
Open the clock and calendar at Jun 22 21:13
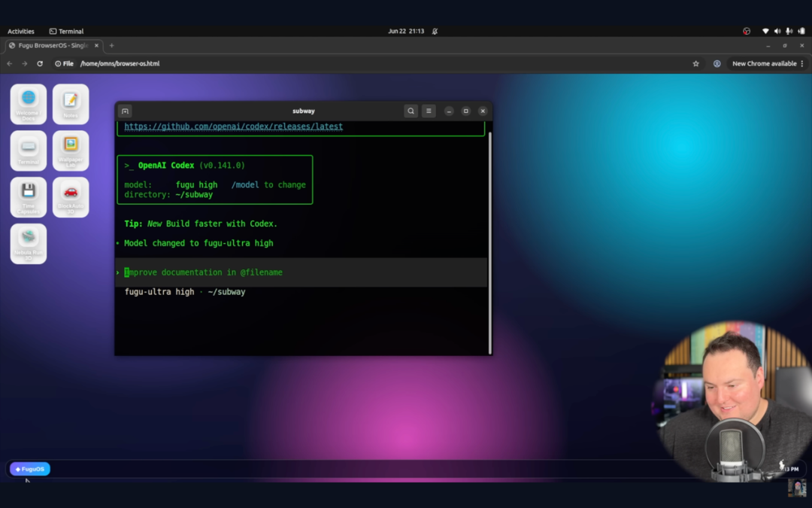[406, 31]
